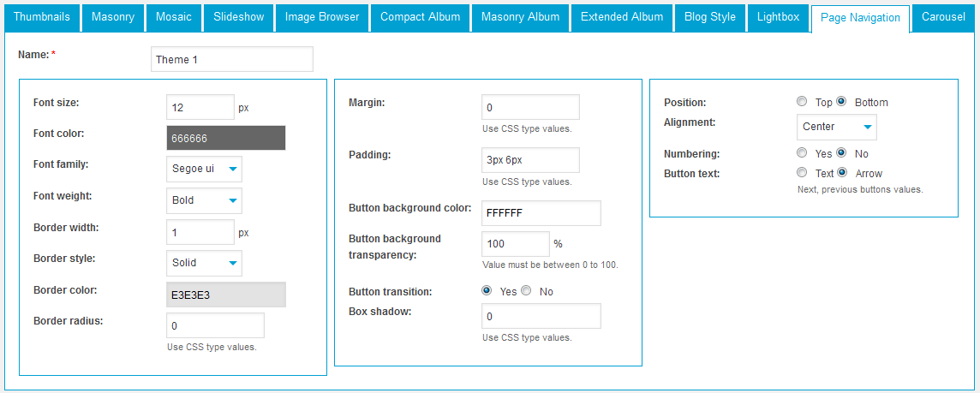The width and height of the screenshot is (980, 393).
Task: Open the Border color E3E3E3 swatch
Action: [x=225, y=295]
